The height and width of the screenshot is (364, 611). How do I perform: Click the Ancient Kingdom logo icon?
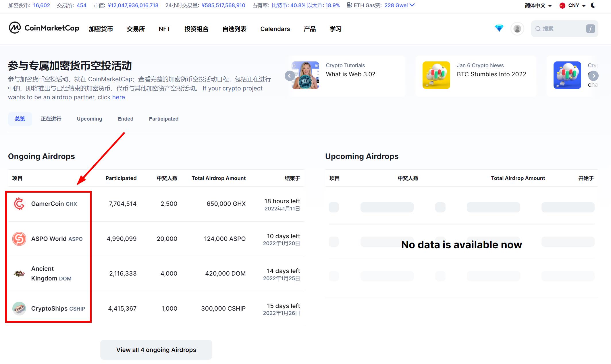point(19,274)
